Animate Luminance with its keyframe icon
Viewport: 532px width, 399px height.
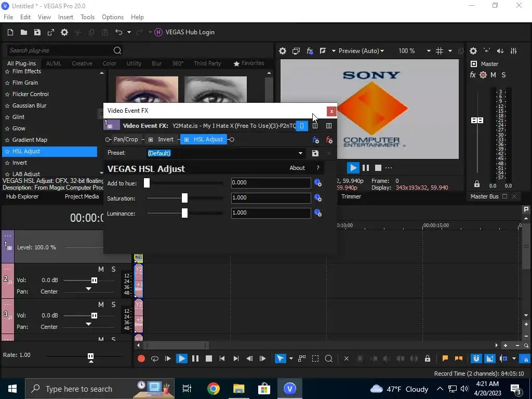click(317, 213)
